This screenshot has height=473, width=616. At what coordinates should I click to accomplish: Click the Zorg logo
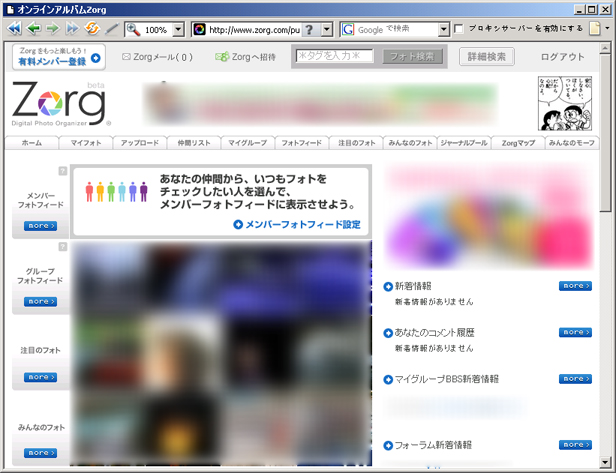60,104
